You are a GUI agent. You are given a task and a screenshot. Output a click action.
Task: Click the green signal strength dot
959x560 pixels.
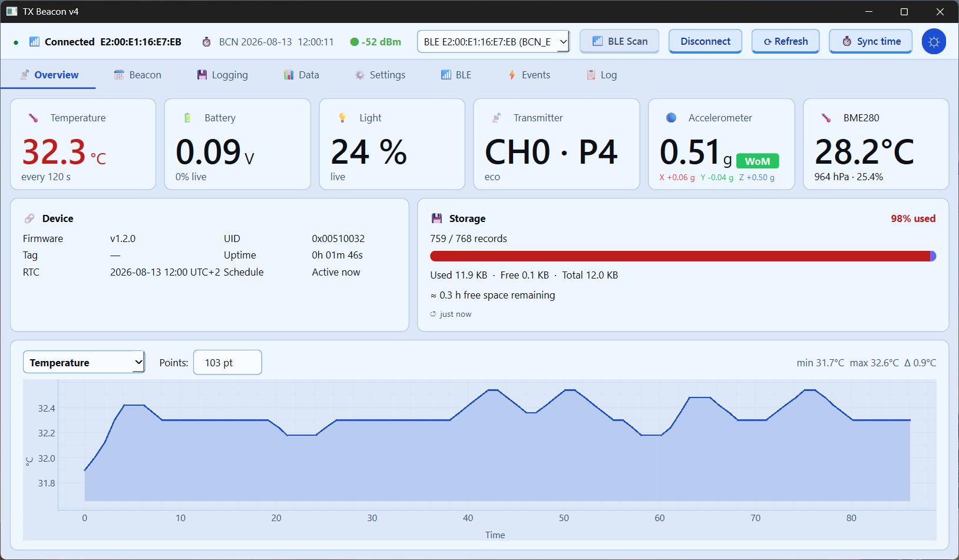point(354,42)
